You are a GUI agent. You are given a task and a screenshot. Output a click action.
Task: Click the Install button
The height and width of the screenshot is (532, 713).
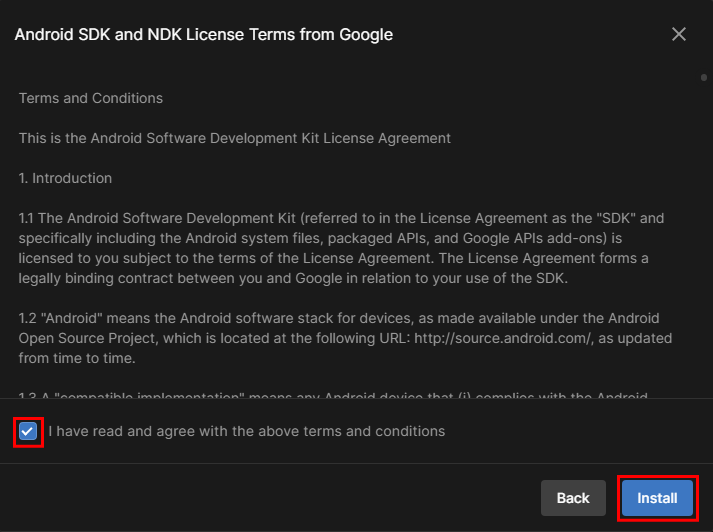(657, 498)
